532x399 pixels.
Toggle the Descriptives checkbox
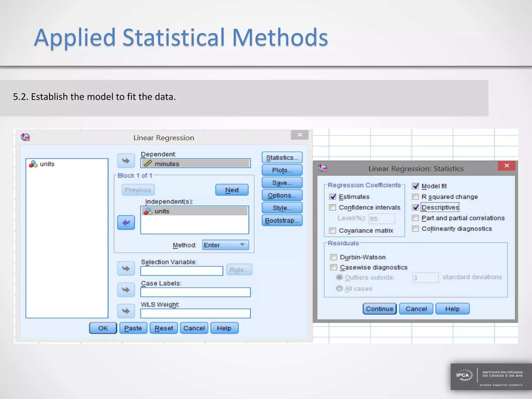pyautogui.click(x=415, y=207)
